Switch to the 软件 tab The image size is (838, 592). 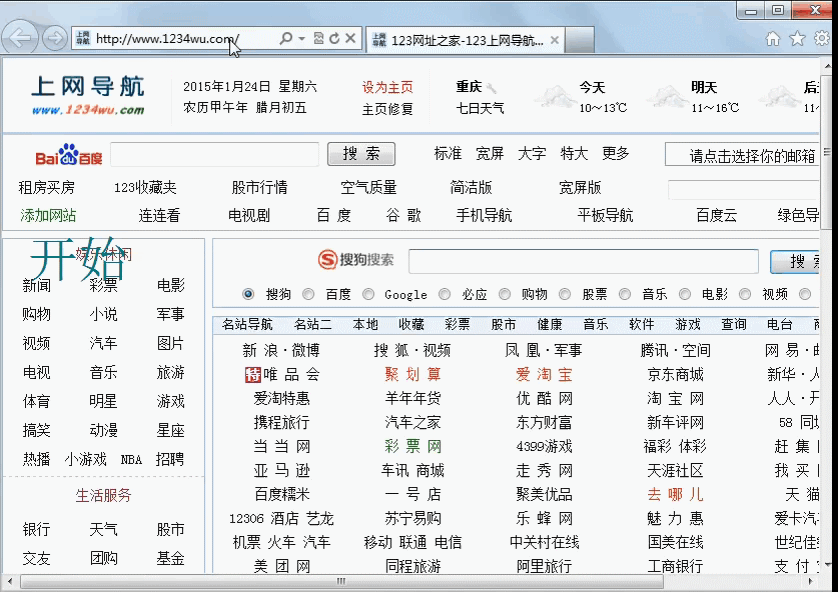pos(642,324)
